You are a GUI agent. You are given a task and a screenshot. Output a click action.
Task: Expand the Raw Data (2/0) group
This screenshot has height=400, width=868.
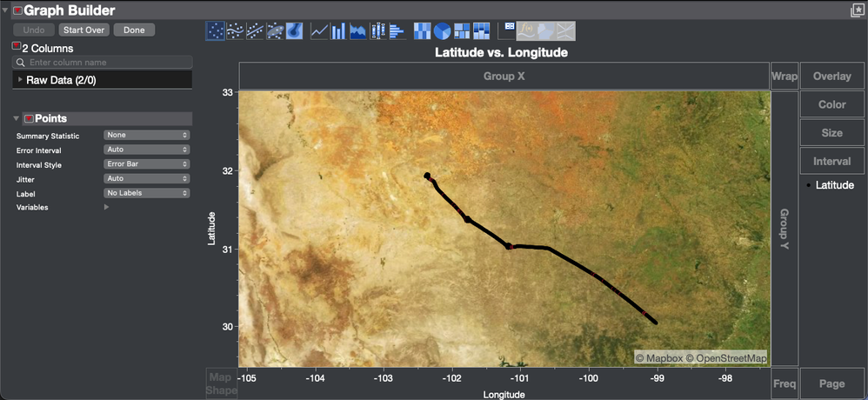point(20,80)
